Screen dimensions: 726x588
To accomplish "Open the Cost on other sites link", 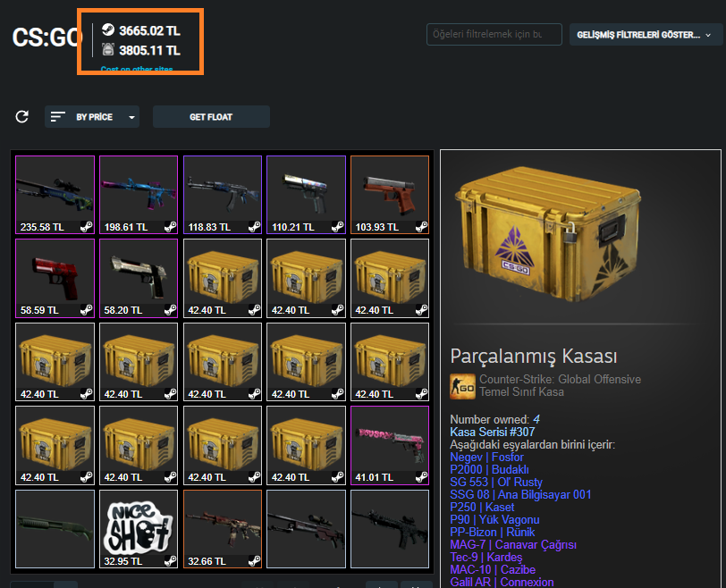I will coord(137,70).
